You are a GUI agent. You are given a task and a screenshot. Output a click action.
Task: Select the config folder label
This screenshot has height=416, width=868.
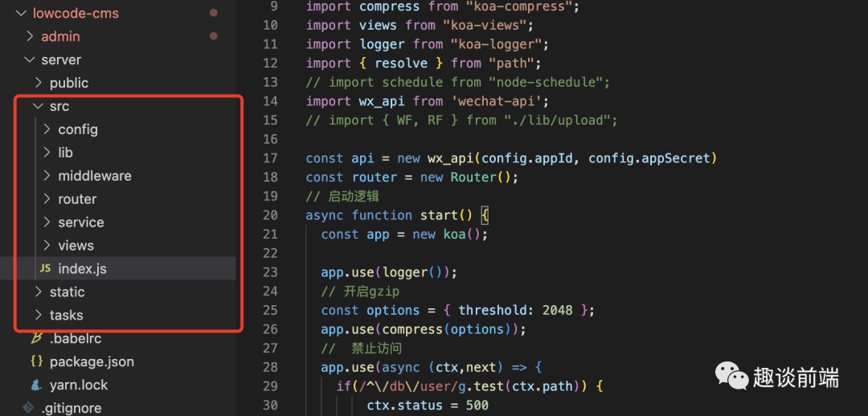(78, 130)
